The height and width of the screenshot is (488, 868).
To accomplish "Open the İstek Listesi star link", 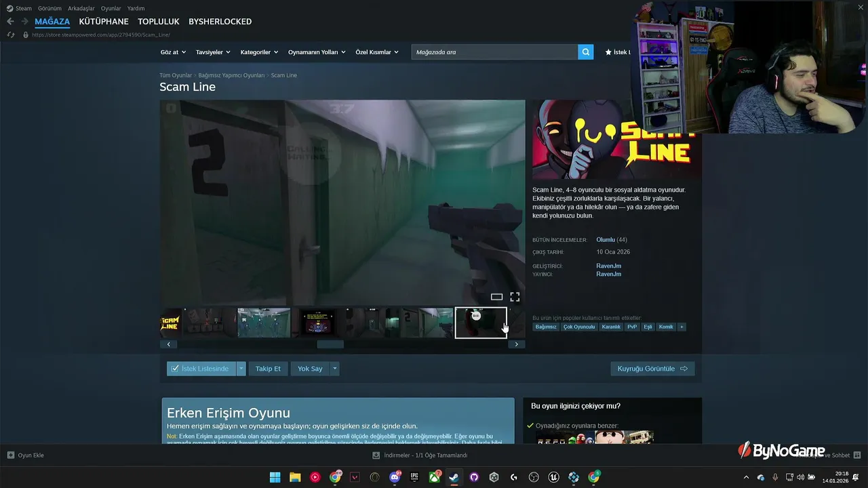I will pyautogui.click(x=618, y=52).
